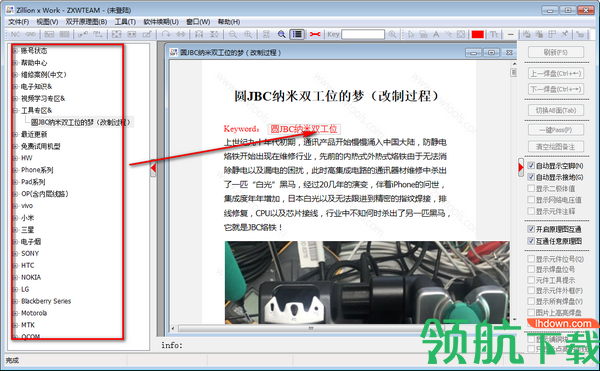600x371 pixels.
Task: Click the zoom in magnifier icon
Action: pos(248,34)
